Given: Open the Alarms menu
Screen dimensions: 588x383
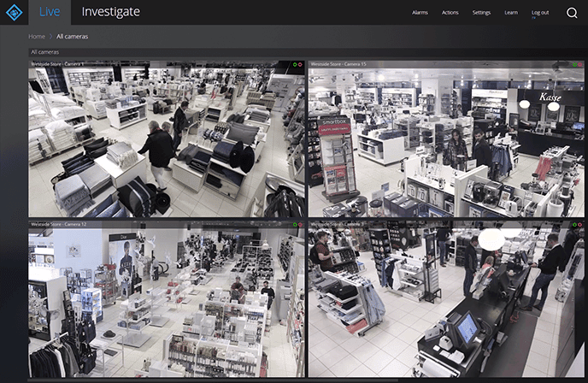Looking at the screenshot, I should [420, 13].
